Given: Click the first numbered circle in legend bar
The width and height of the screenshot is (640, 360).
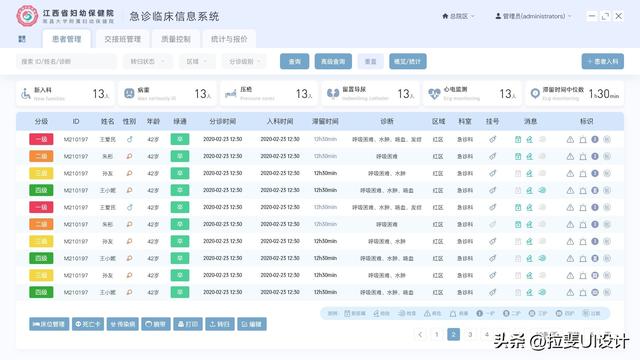Looking at the screenshot, I should click(480, 313).
